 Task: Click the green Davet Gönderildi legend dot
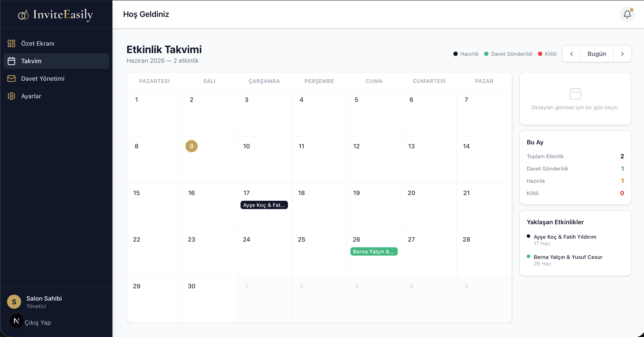pos(486,54)
